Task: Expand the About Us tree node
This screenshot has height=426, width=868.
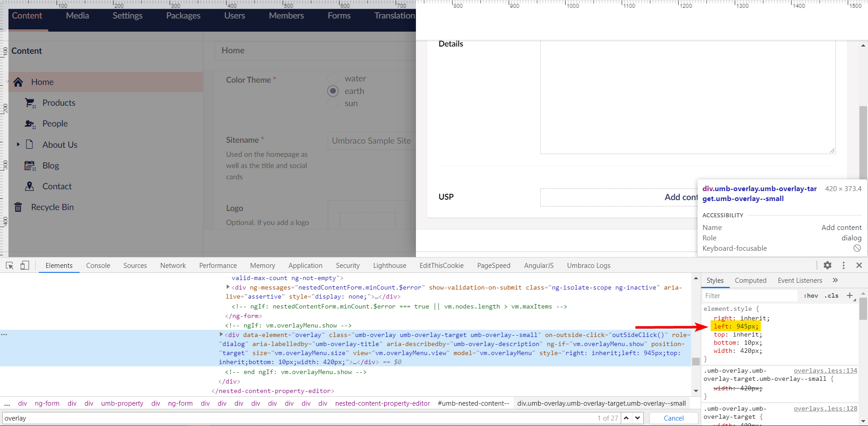Action: [x=18, y=144]
